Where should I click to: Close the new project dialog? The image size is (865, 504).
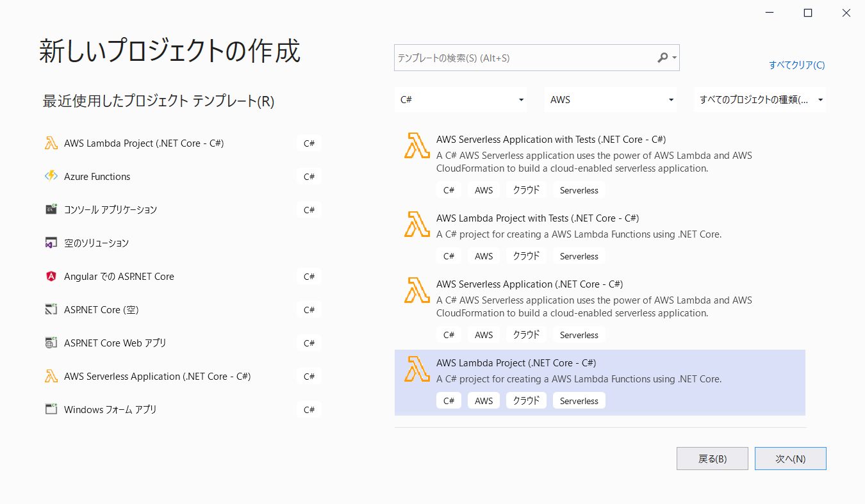846,13
